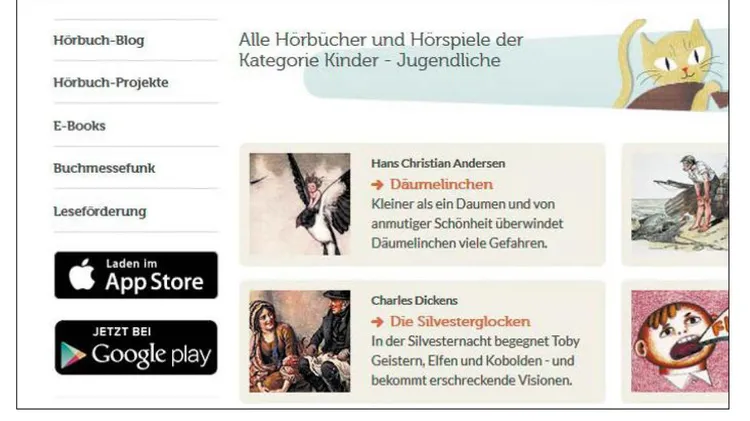Select Buchmessefunk in the sidebar

104,168
